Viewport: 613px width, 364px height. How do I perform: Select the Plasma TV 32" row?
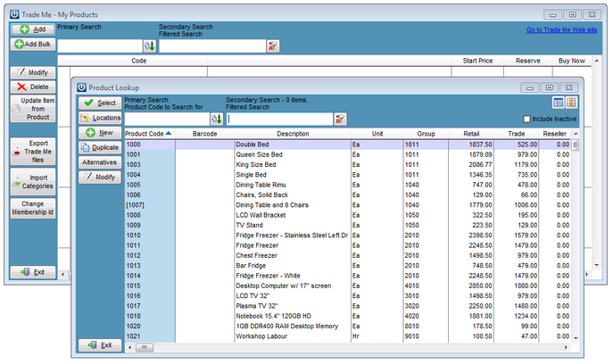[x=348, y=306]
